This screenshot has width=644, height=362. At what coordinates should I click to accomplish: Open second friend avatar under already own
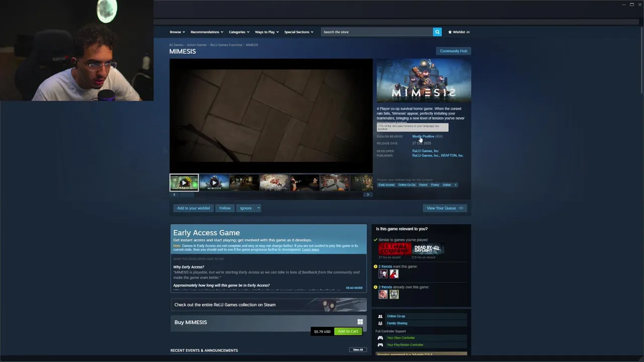coord(393,295)
